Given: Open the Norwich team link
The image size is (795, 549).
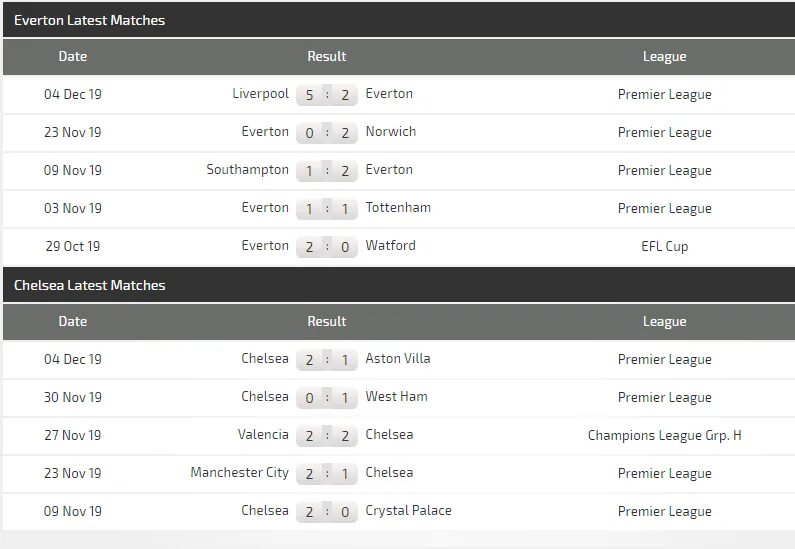Looking at the screenshot, I should click(391, 132).
